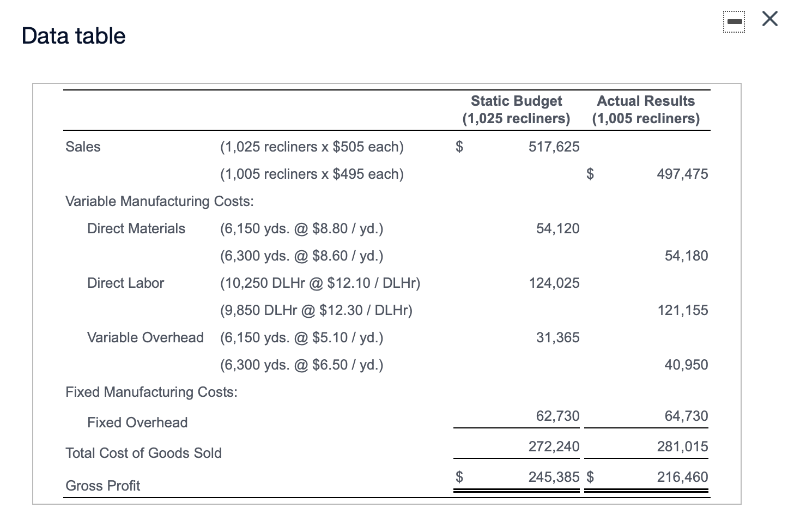This screenshot has width=788, height=532.
Task: Select the direct materials budget value 54,120
Action: tap(558, 228)
